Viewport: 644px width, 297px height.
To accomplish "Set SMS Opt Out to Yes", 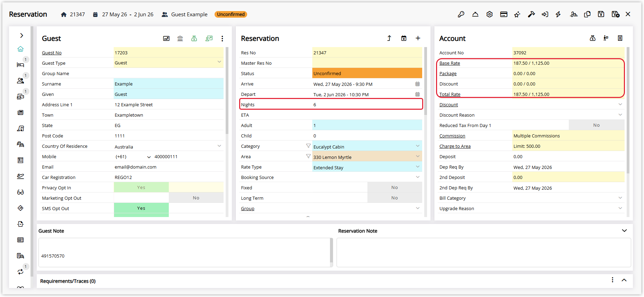I will point(141,208).
